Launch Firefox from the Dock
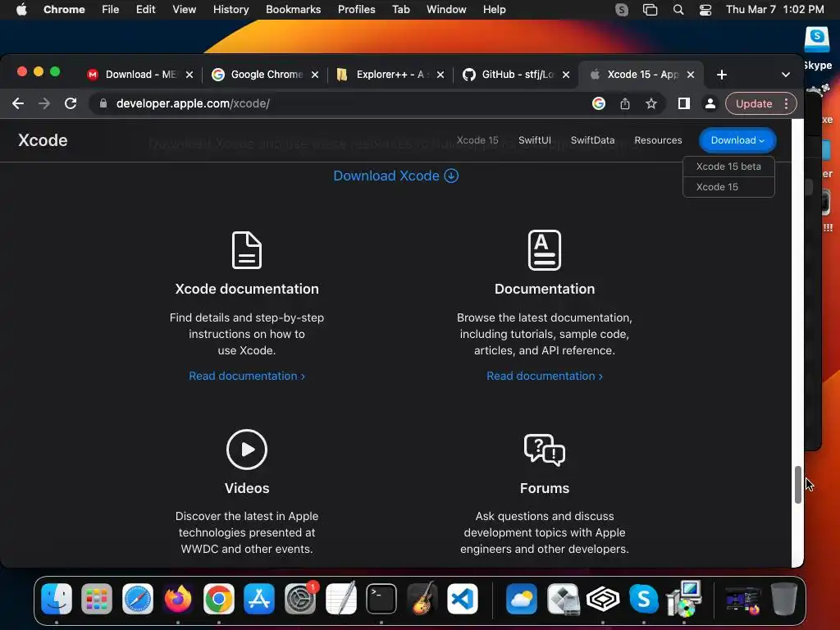Image resolution: width=840 pixels, height=630 pixels. [x=178, y=598]
